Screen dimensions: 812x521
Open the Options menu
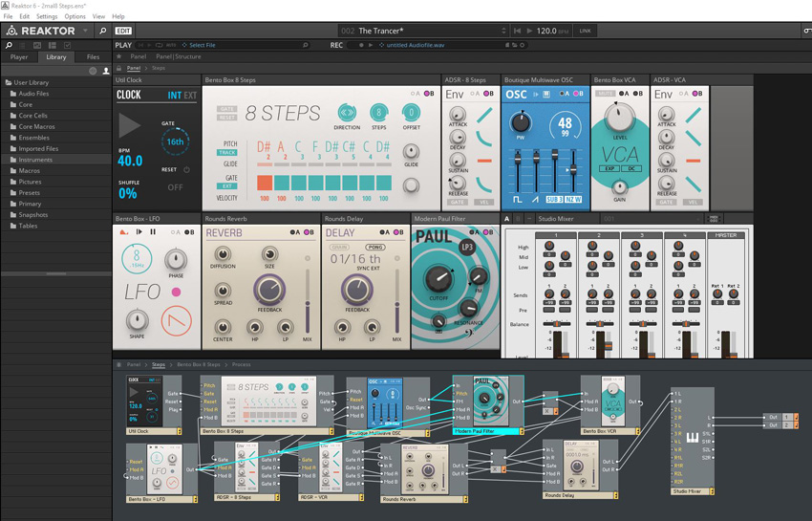75,16
